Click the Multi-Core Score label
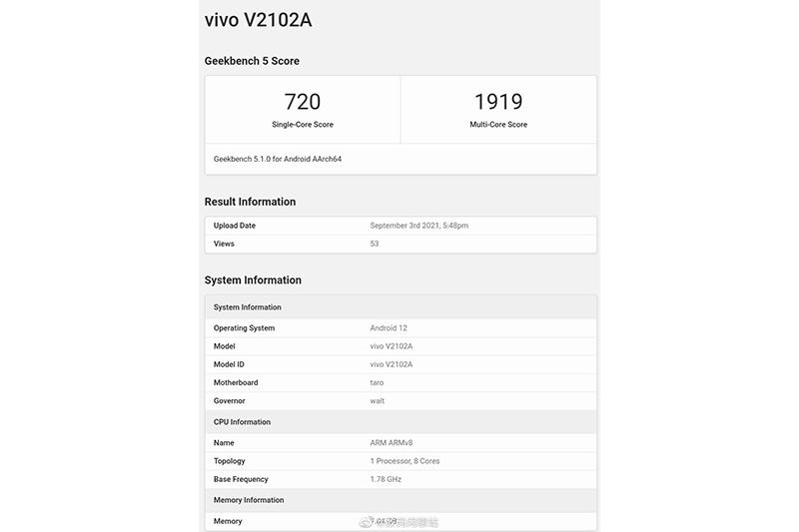The image size is (799, 532). pos(498,125)
